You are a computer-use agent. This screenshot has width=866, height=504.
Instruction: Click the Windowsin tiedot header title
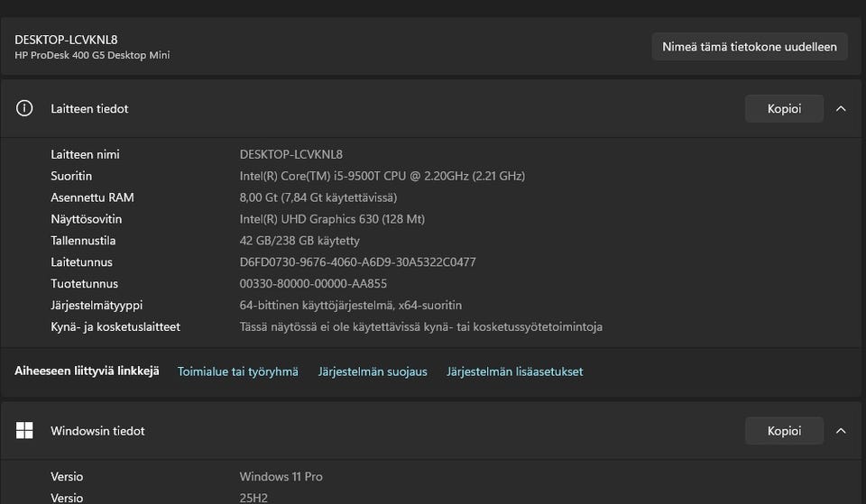coord(97,431)
